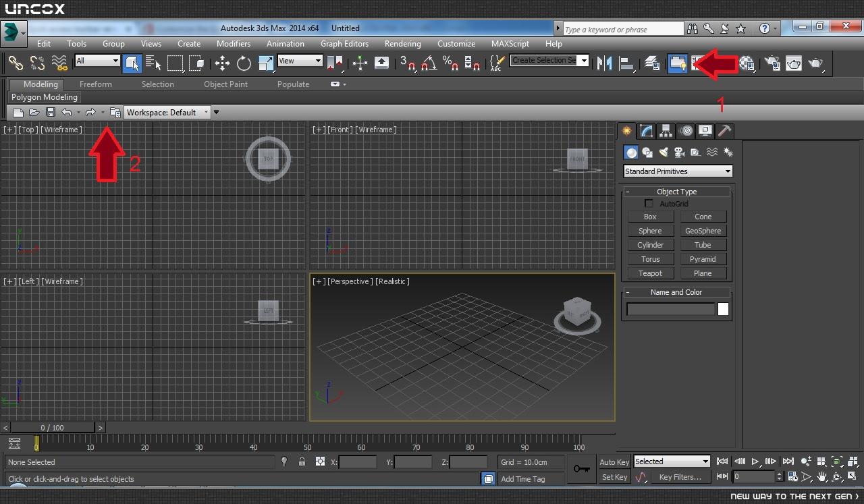The height and width of the screenshot is (504, 864).
Task: Toggle the Spinner Snap button
Action: point(472,63)
